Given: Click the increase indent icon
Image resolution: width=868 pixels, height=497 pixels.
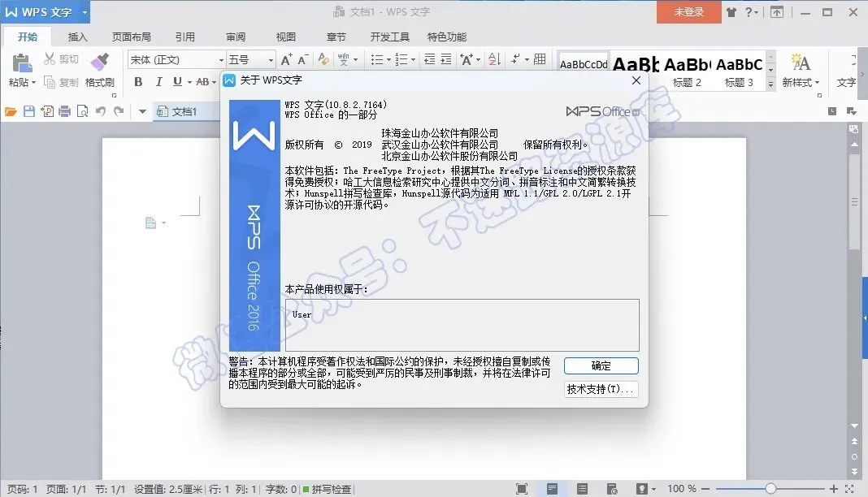Looking at the screenshot, I should pyautogui.click(x=446, y=59).
